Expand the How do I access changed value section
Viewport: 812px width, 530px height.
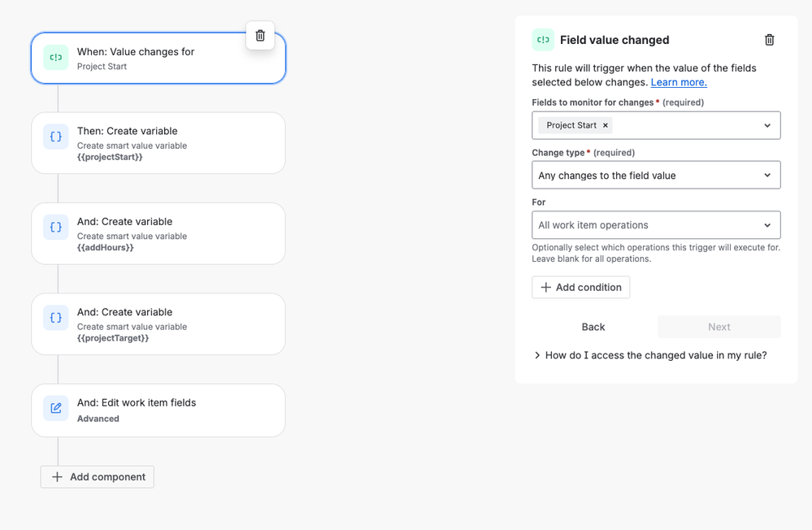click(650, 355)
